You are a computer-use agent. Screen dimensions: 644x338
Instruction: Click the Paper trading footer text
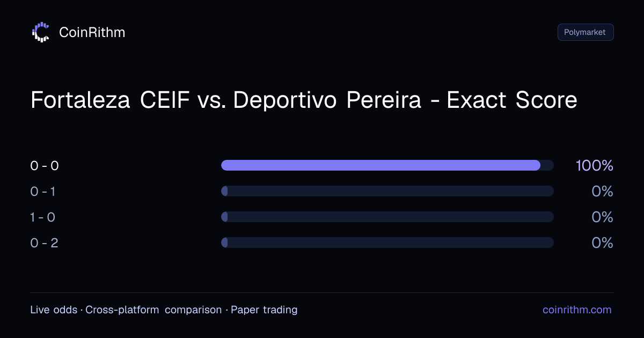(x=264, y=310)
